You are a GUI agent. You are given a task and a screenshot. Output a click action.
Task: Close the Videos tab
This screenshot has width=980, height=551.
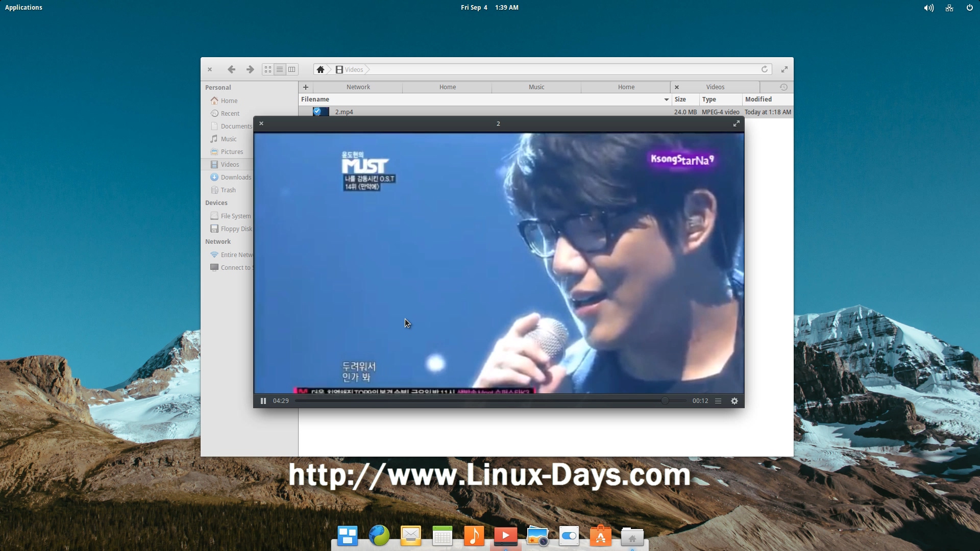tap(677, 87)
